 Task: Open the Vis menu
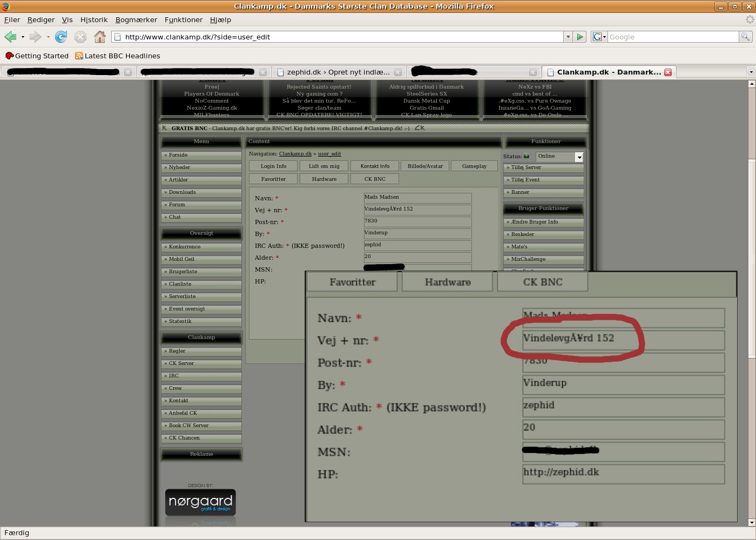[x=67, y=19]
